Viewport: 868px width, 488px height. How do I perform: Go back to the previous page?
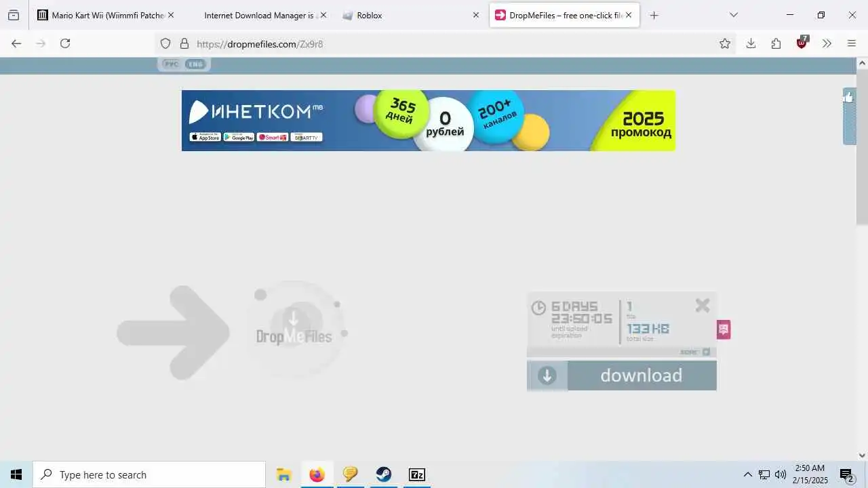click(16, 43)
